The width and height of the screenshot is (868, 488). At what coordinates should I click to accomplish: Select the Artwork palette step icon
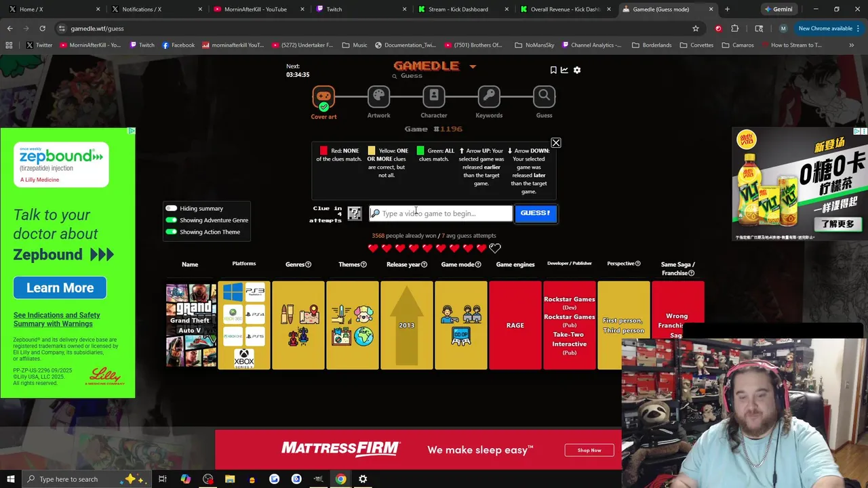[x=378, y=96]
